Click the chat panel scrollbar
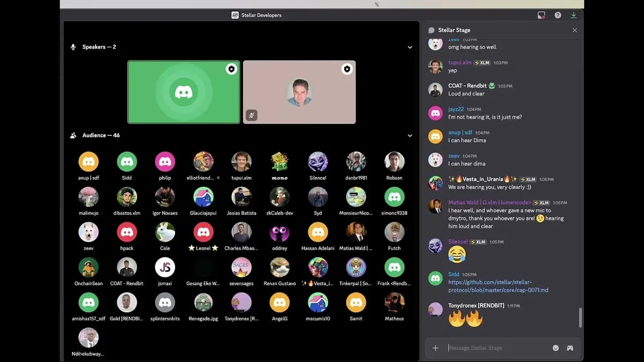 point(580,317)
